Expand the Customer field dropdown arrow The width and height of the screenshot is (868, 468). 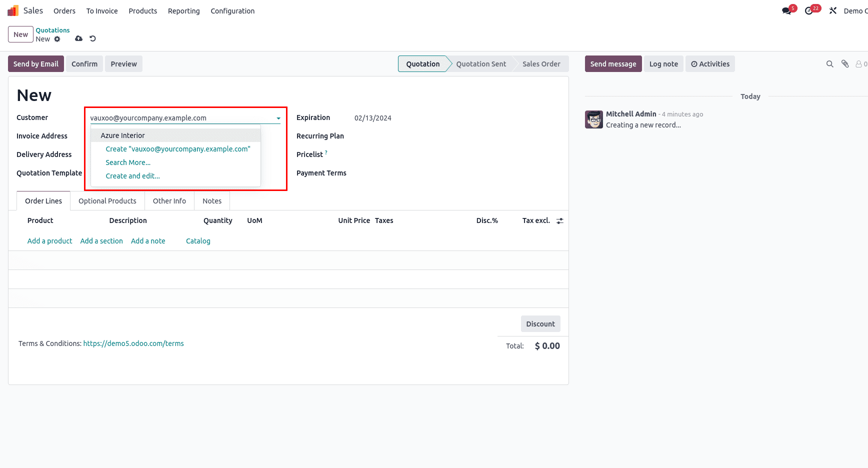click(x=278, y=118)
